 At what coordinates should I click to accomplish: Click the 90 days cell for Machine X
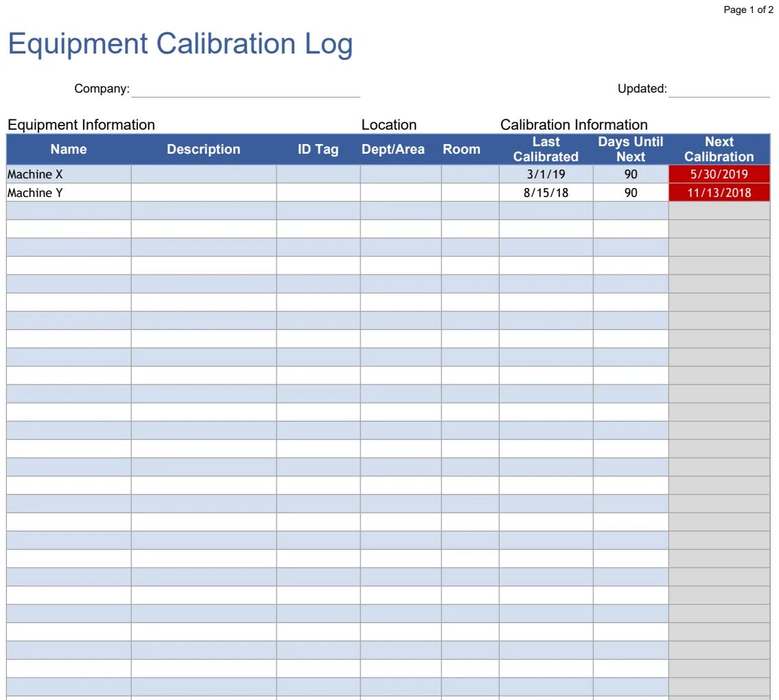click(631, 174)
